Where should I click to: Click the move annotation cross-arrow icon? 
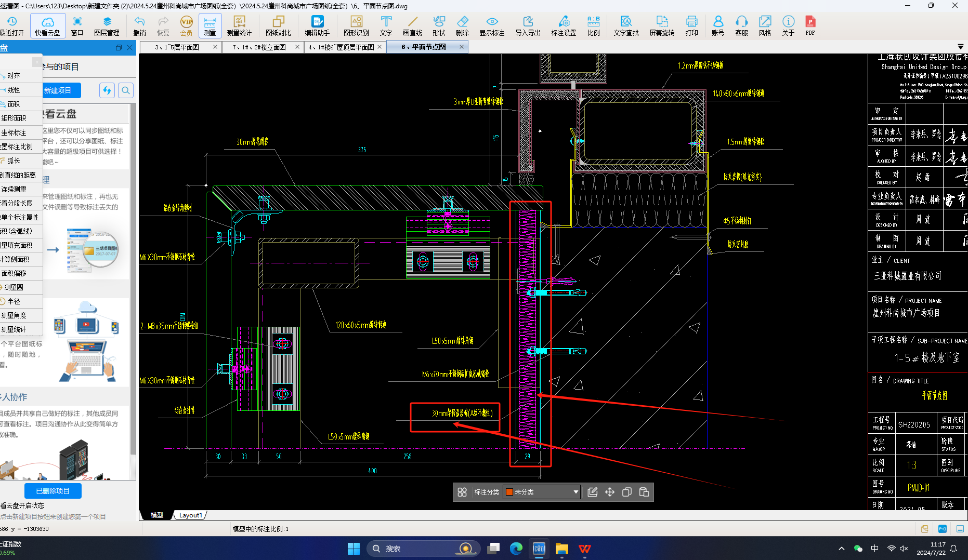(610, 492)
